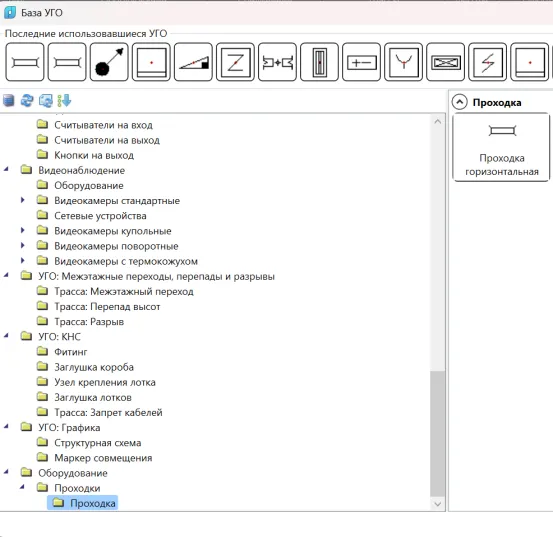Select the Y-shaped antenna symbol
The width and height of the screenshot is (553, 537).
pos(403,62)
